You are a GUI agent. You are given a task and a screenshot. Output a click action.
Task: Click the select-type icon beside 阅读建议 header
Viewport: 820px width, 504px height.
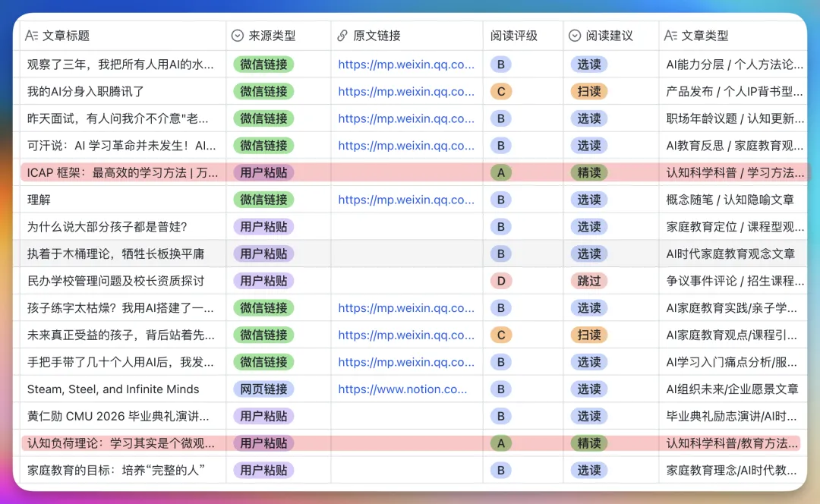(575, 36)
